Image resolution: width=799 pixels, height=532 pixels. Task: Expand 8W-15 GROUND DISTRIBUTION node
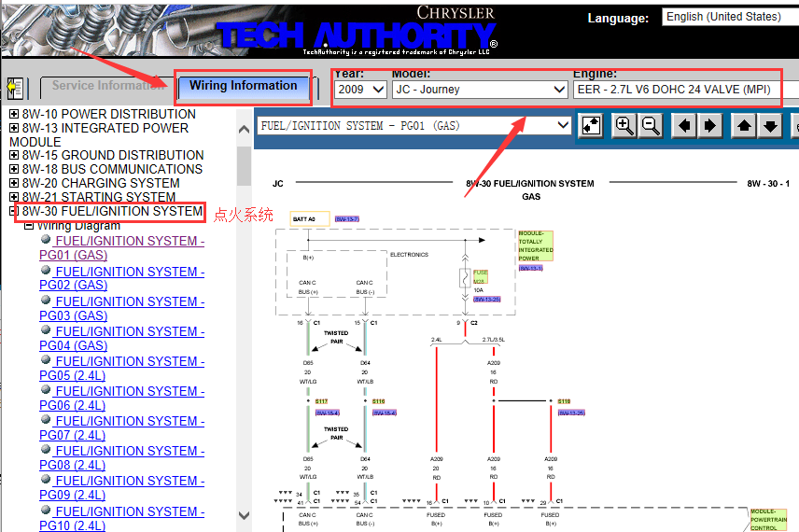point(14,155)
